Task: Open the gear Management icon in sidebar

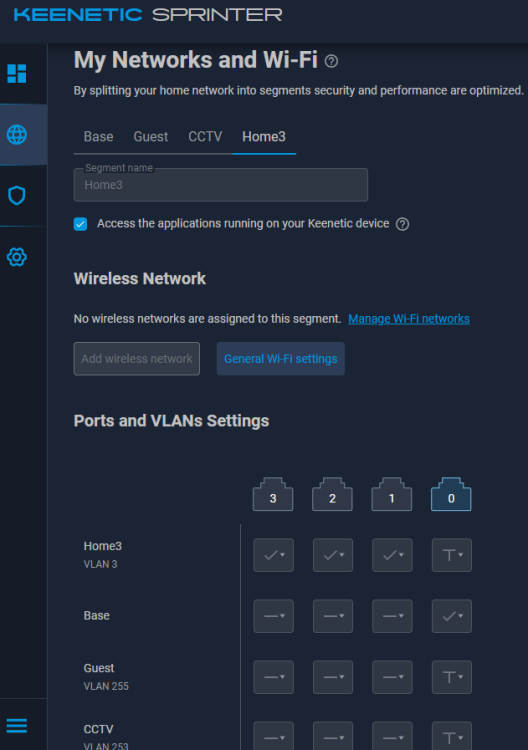Action: (x=17, y=257)
